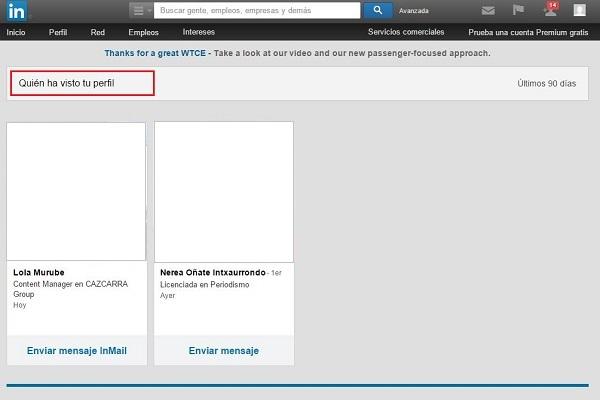Open the add connections icon with badge
The image size is (600, 400).
pos(549,10)
